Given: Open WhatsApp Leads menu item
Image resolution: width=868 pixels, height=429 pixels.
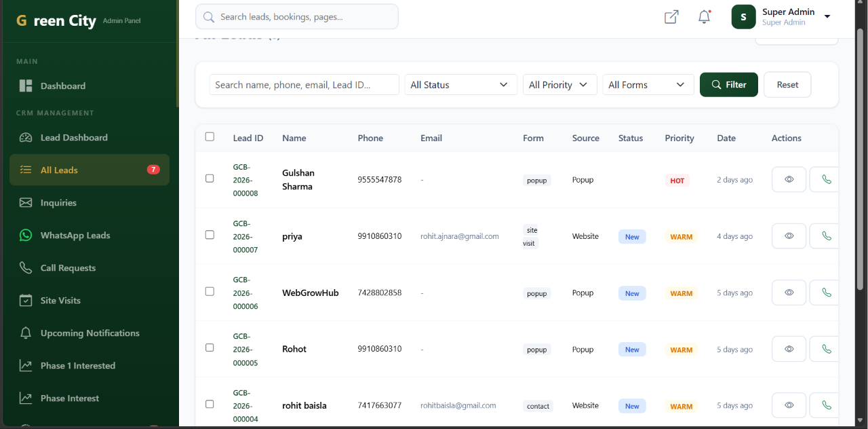Looking at the screenshot, I should tap(89, 235).
